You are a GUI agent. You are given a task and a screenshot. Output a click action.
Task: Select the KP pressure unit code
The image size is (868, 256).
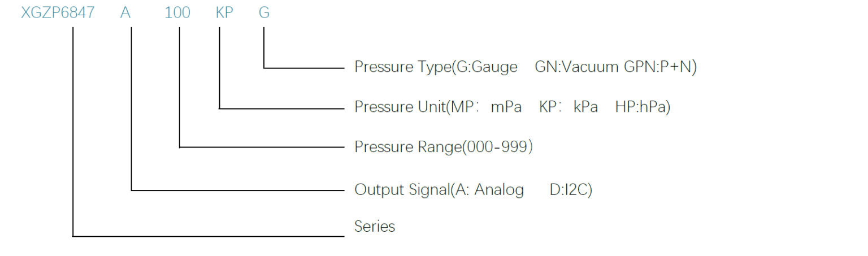click(x=224, y=13)
